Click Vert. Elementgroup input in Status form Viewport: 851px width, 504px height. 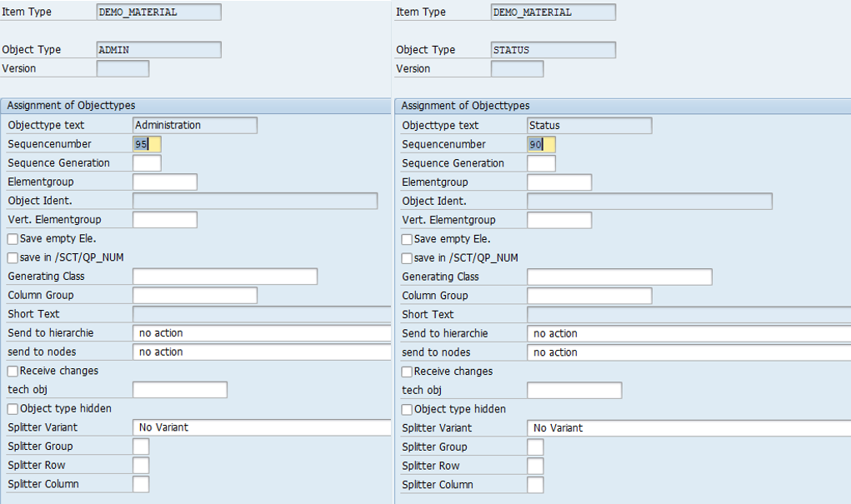pos(558,220)
